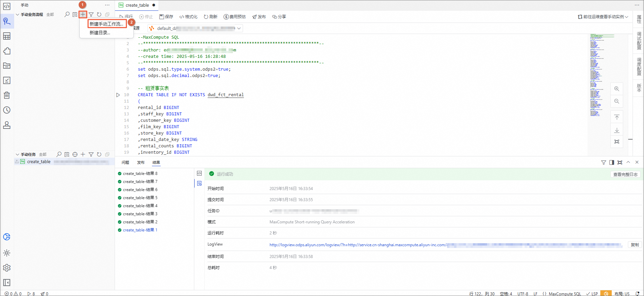
Task: Open the table grid sidebar icon
Action: [x=7, y=36]
